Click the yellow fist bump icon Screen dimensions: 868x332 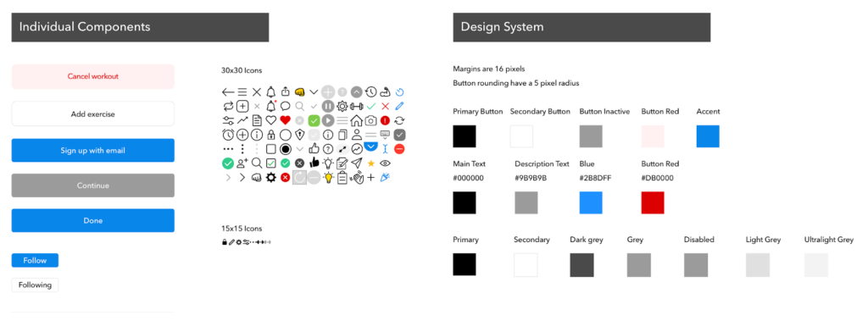(x=299, y=91)
